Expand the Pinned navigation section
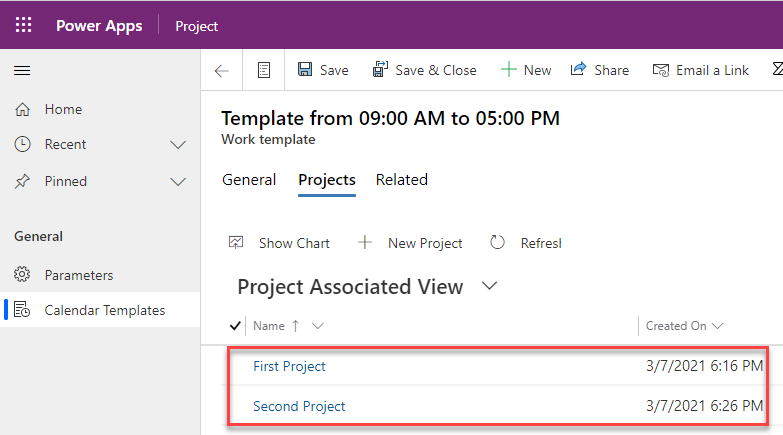The width and height of the screenshot is (783, 435). [178, 182]
